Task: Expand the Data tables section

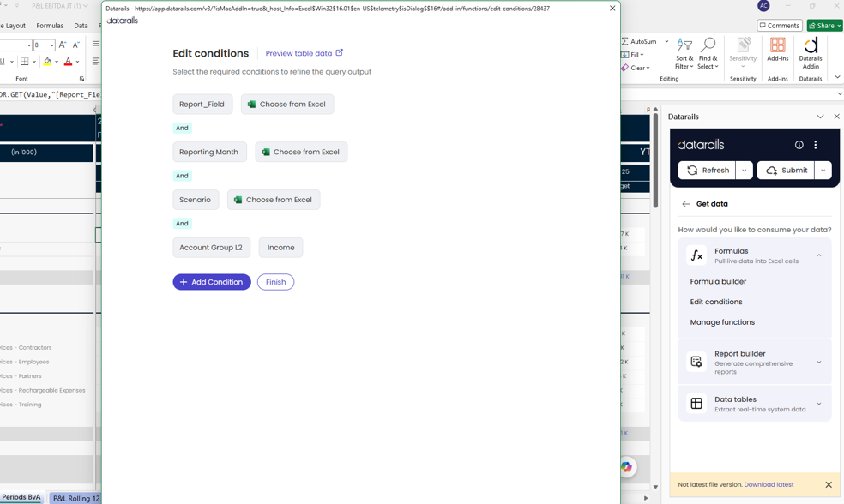Action: pos(819,404)
